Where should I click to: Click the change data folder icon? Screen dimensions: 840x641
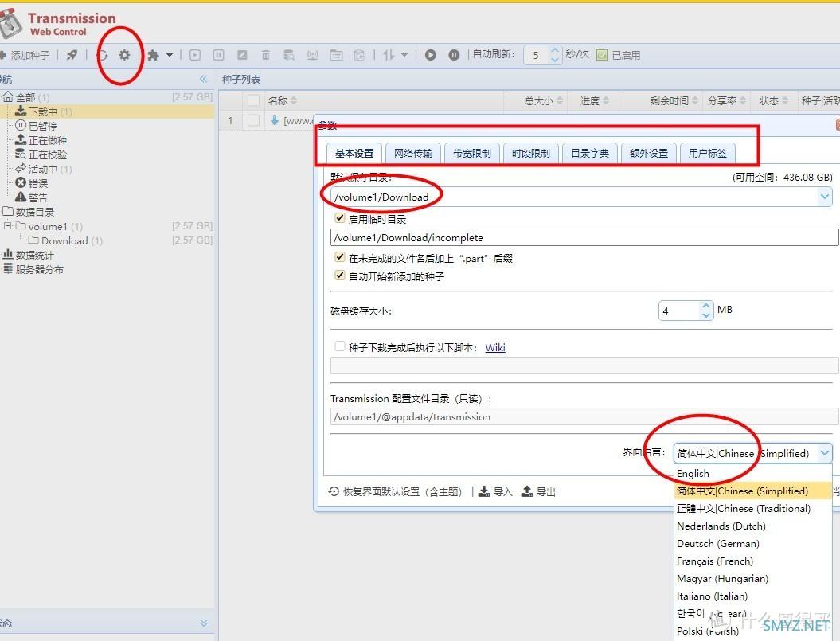pyautogui.click(x=337, y=55)
